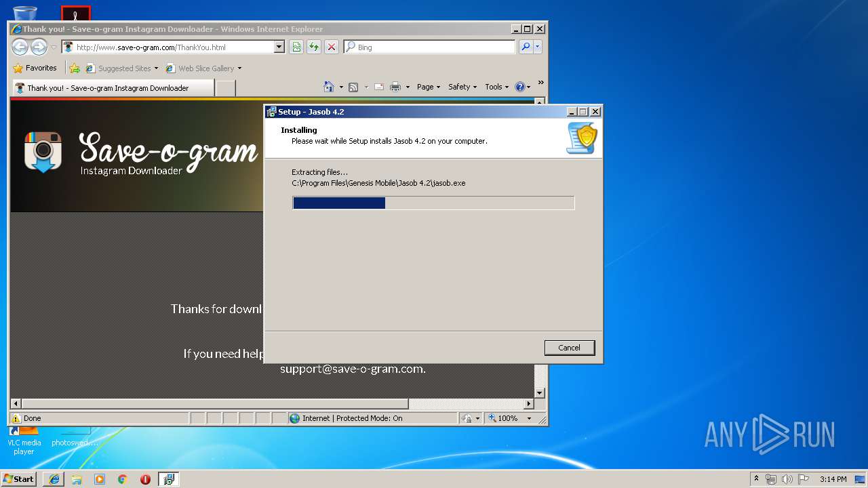868x488 pixels.
Task: Click the network tray icon
Action: pyautogui.click(x=771, y=479)
